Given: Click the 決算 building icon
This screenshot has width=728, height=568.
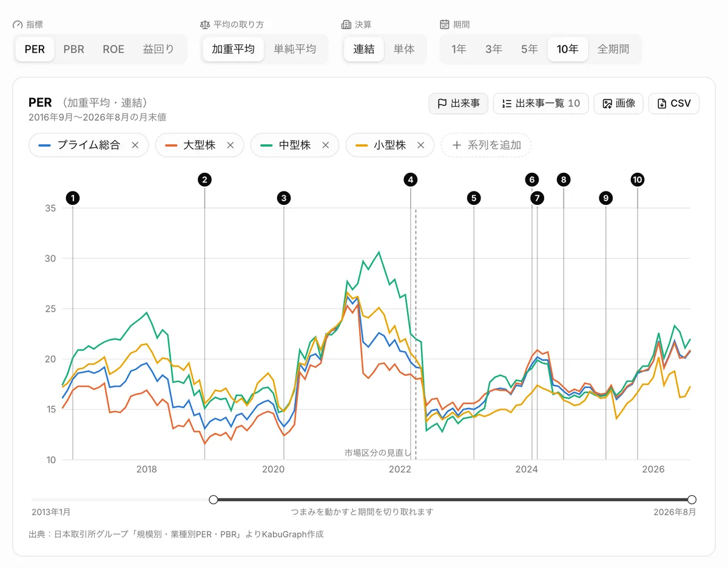Looking at the screenshot, I should click(346, 25).
